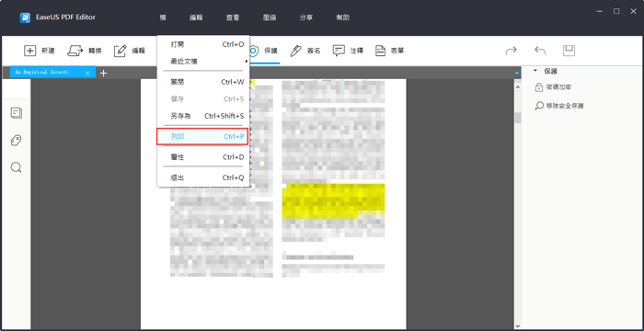Viewport: 644px width, 331px height.
Task: Open the 壓縮 compress menu
Action: pyautogui.click(x=270, y=17)
